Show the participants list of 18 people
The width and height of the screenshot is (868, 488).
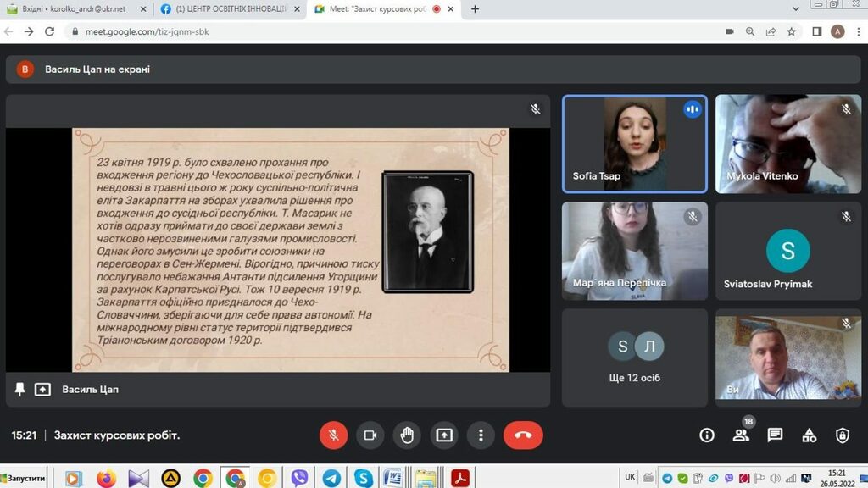click(741, 435)
